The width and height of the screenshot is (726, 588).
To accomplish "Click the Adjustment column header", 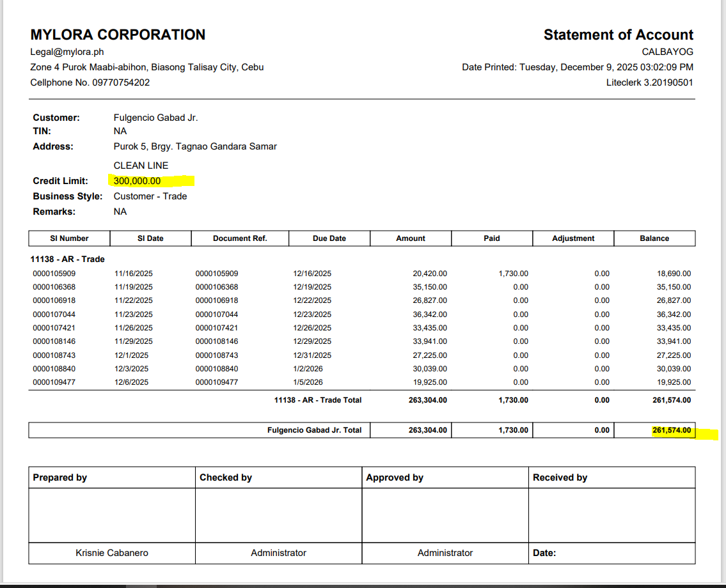I will 573,238.
